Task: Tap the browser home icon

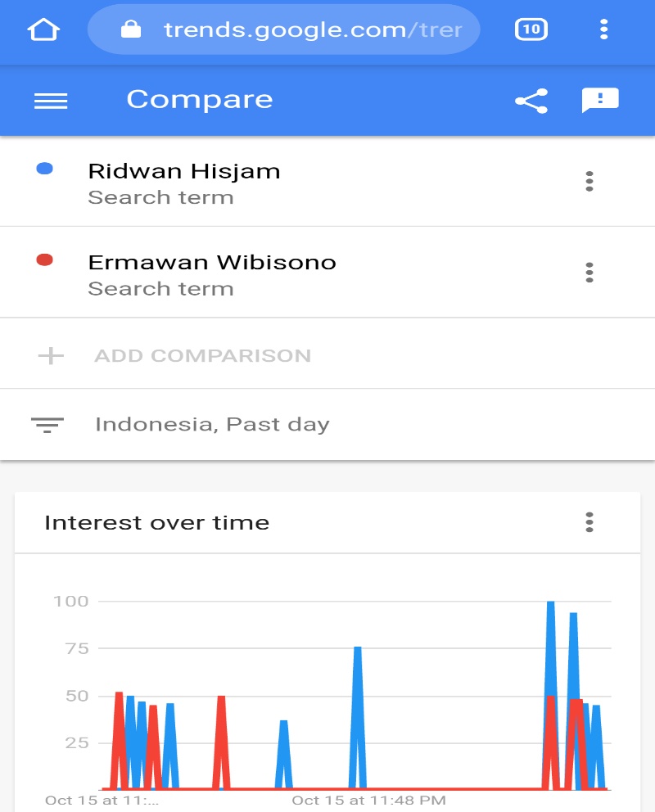Action: tap(44, 30)
